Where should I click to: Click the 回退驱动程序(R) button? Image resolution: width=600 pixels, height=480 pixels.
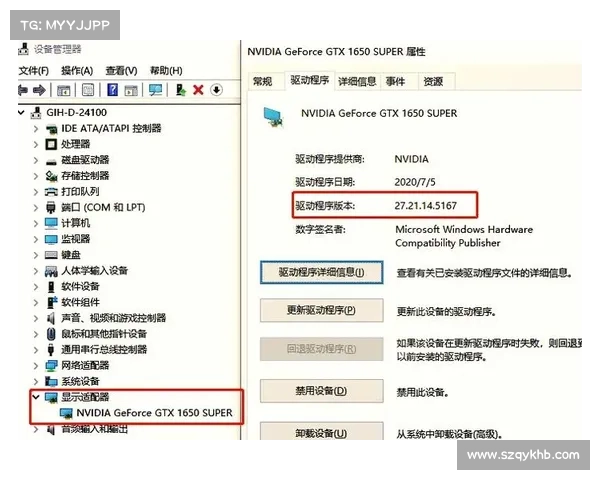click(x=321, y=349)
